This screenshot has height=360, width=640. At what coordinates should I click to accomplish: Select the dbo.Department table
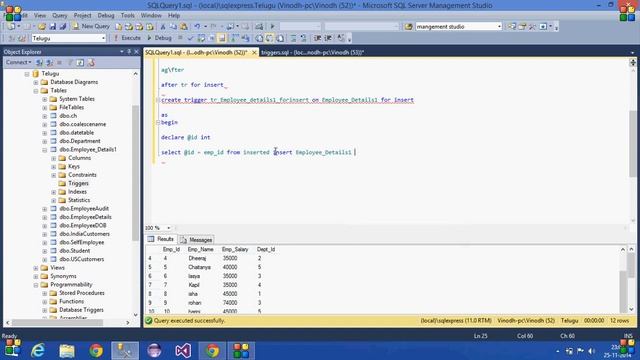click(x=80, y=141)
